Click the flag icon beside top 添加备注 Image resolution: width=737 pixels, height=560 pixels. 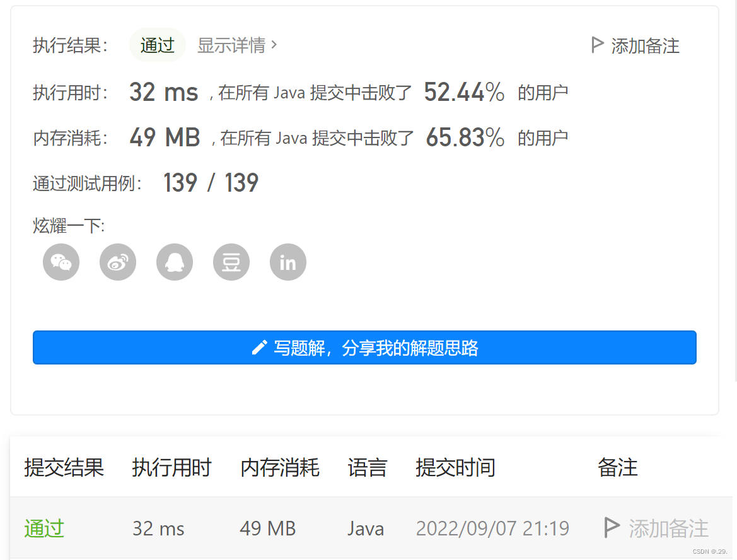596,45
